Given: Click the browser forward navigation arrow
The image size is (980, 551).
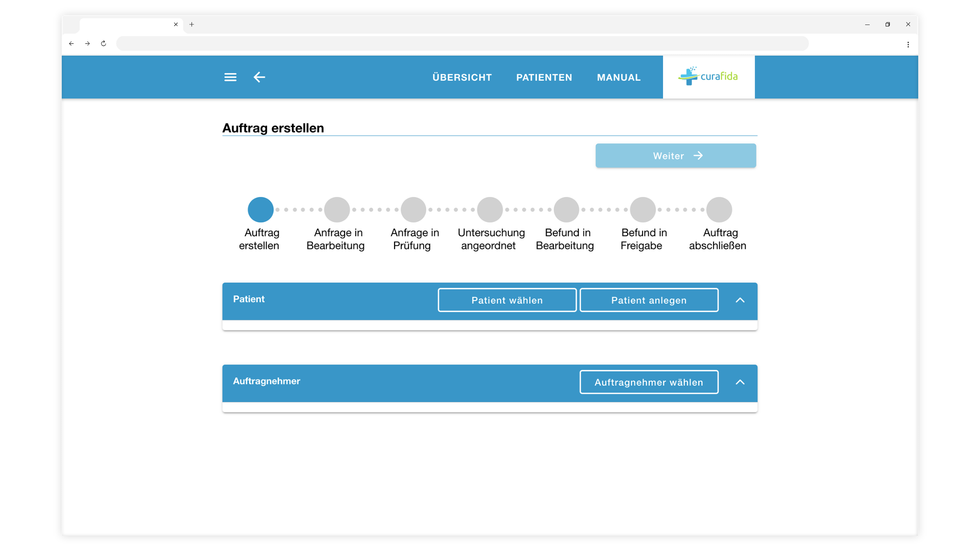Looking at the screenshot, I should tap(87, 44).
